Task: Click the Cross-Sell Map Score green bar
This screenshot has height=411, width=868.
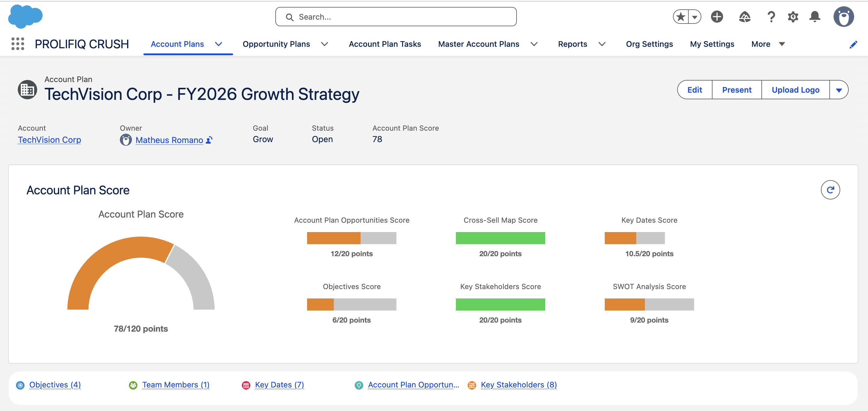Action: coord(500,238)
